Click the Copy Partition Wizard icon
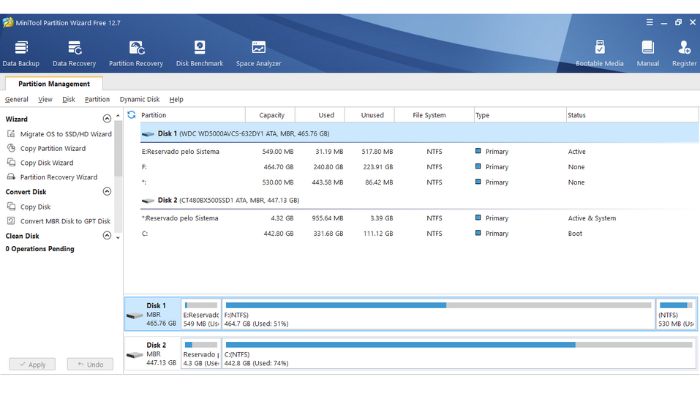 11,148
